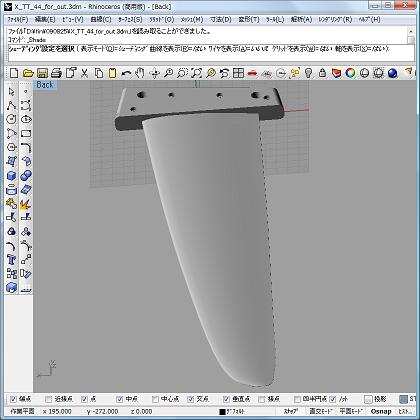Screen dimensions: 420x420
Task: Click the New file icon in toolbar
Action: [x=14, y=73]
